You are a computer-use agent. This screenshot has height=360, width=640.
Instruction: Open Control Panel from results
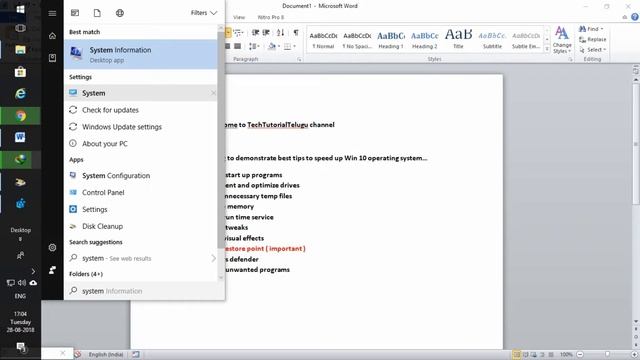click(x=141, y=192)
